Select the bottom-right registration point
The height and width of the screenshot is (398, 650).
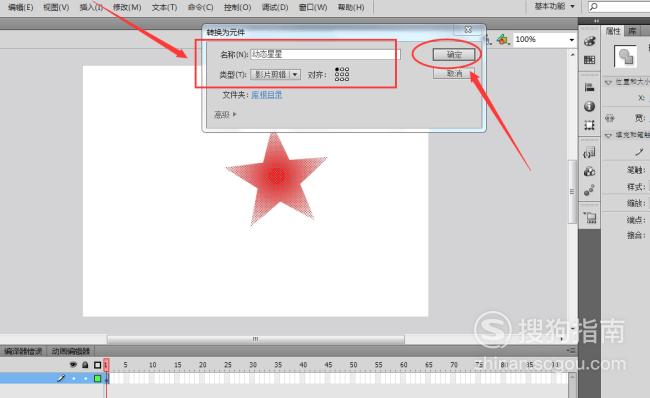(347, 78)
